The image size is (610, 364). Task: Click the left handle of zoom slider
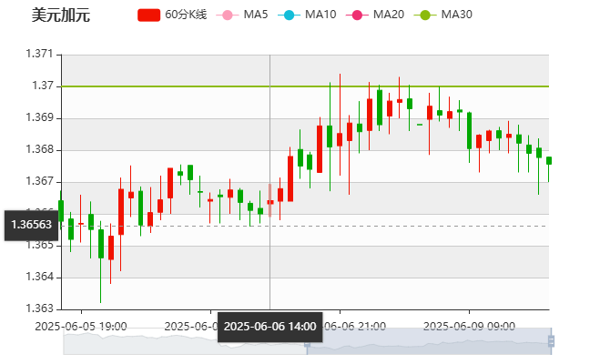[x=307, y=344]
